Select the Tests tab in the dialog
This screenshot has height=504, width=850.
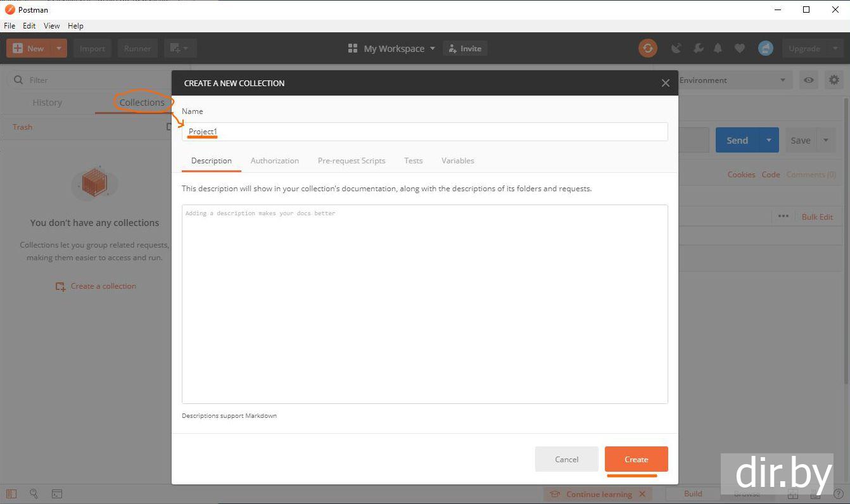[x=413, y=161]
